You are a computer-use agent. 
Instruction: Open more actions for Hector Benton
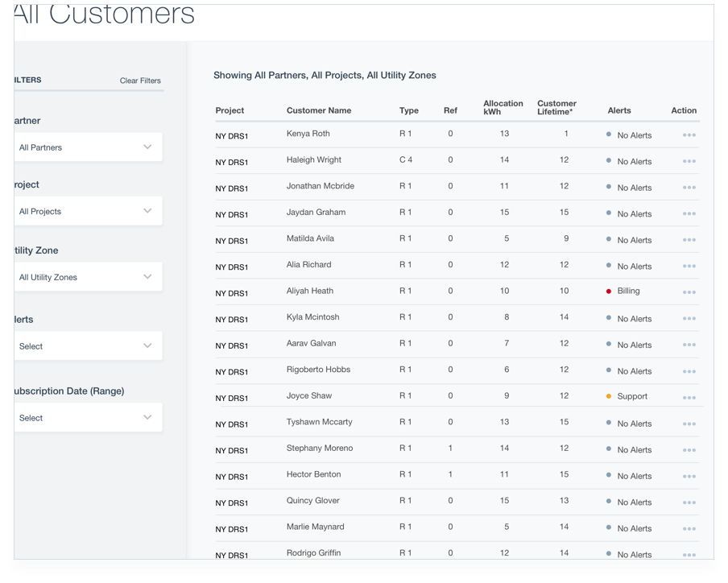point(689,477)
